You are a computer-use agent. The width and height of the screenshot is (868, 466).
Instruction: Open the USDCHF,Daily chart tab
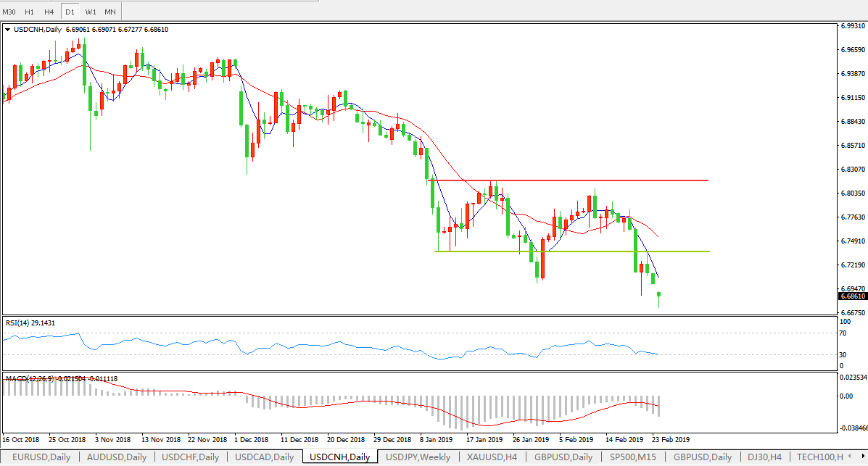tap(191, 457)
